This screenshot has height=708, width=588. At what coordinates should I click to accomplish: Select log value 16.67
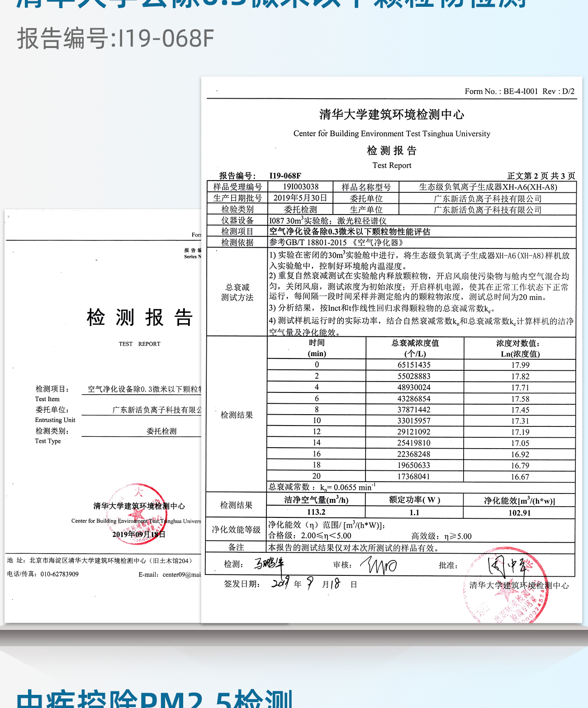point(520,477)
